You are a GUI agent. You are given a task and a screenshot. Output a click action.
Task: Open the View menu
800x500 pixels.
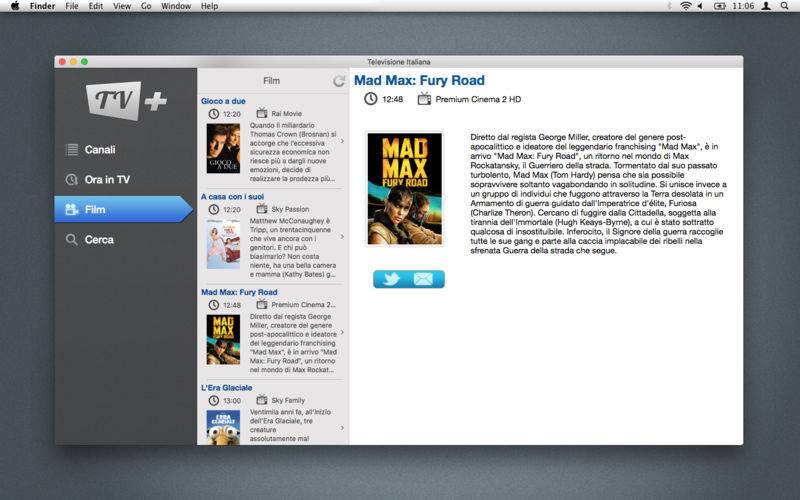coord(122,6)
